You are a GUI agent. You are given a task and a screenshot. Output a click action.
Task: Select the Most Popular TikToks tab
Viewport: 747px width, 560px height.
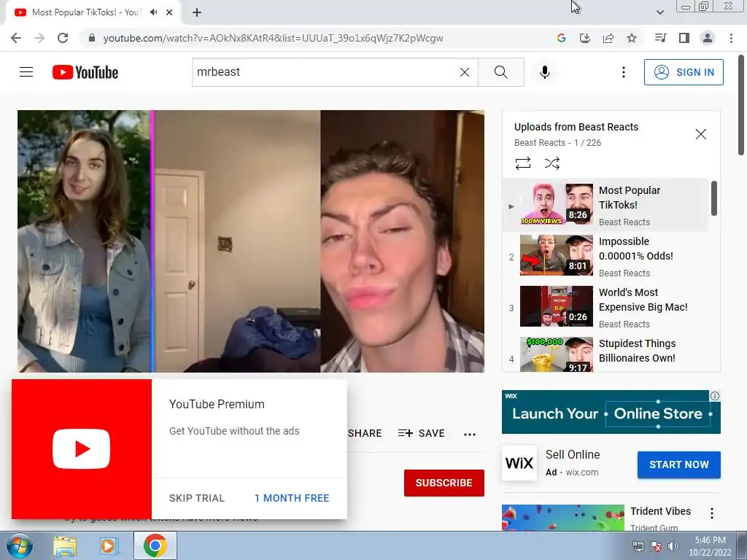pos(86,12)
